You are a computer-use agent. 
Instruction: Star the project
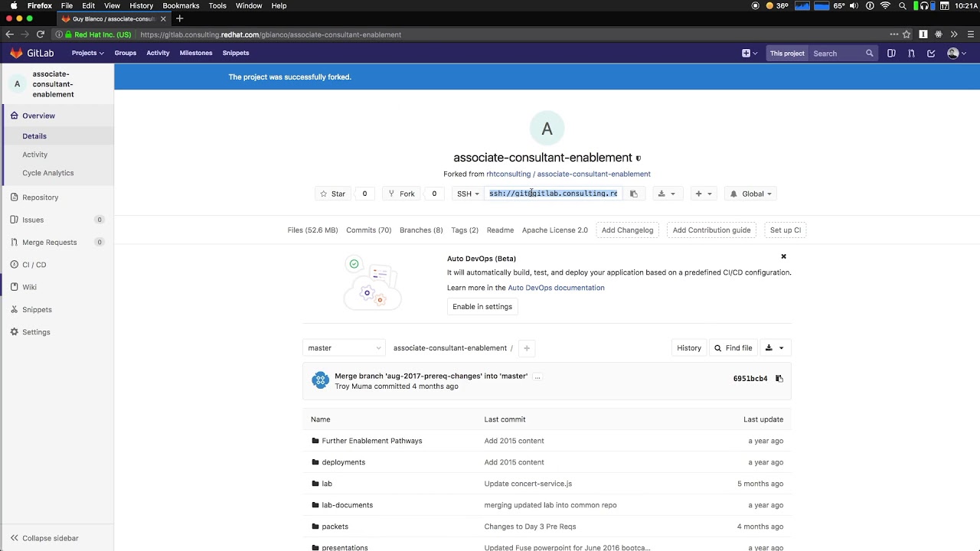point(333,194)
